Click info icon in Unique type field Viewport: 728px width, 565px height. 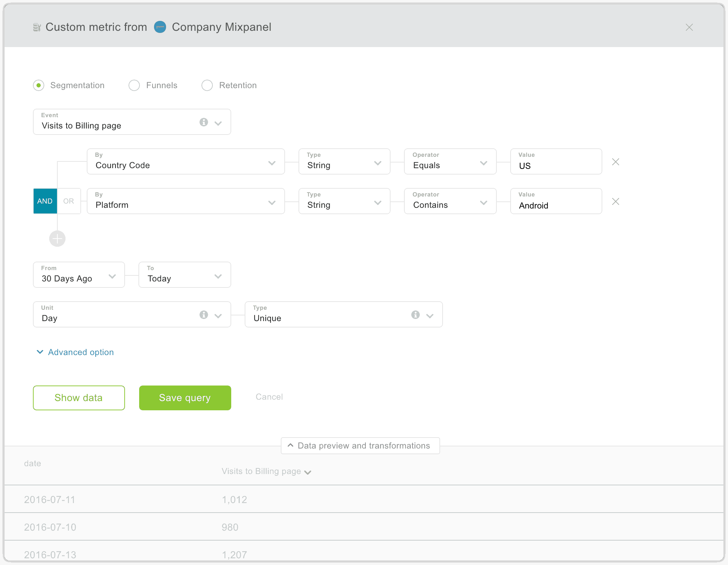click(415, 315)
